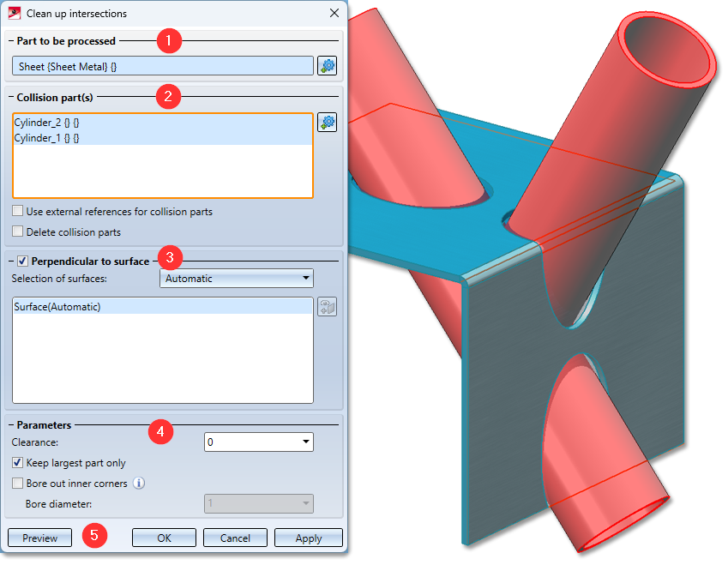
Task: Collapse the Parameters section
Action: click(x=11, y=425)
